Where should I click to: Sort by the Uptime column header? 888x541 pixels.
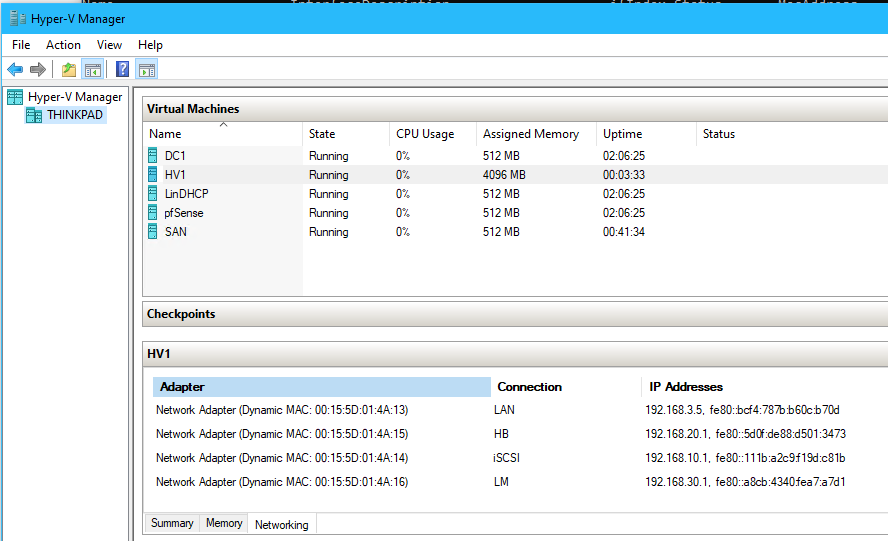[x=646, y=134]
